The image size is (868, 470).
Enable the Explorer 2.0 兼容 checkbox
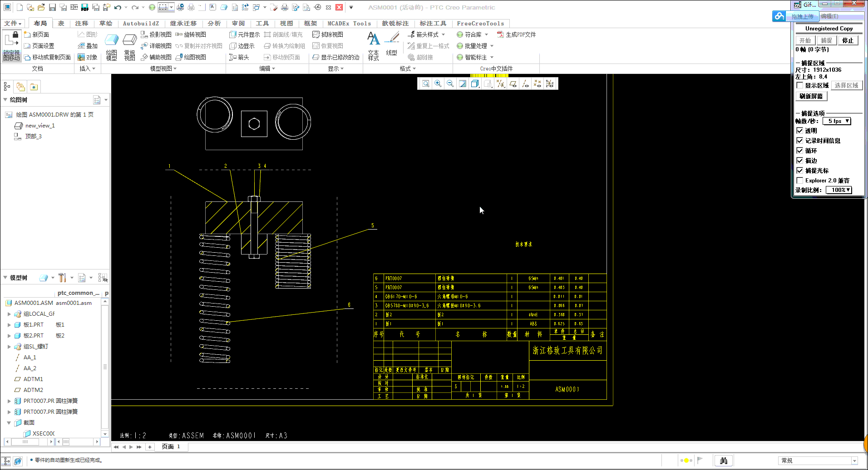(x=800, y=181)
